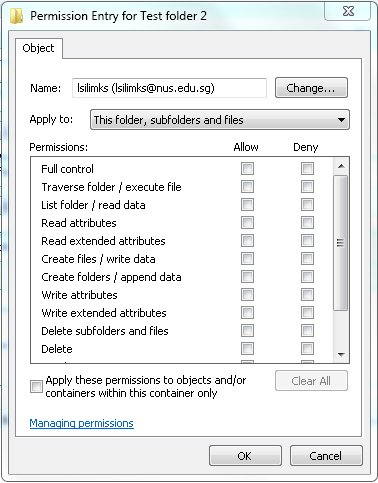The width and height of the screenshot is (378, 483).
Task: Deny Traverse folder / execute file
Action: click(307, 187)
